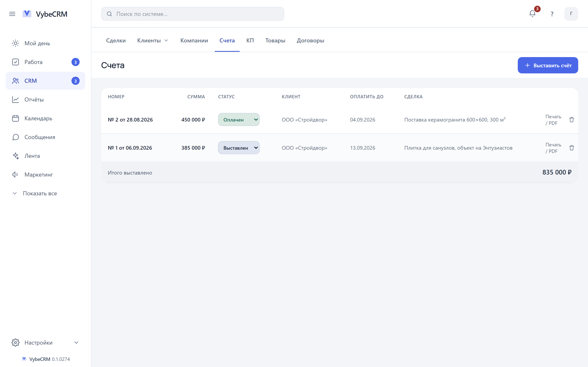Viewport: 588px width, 367px height.
Task: Click the Выставить счёт button
Action: (x=548, y=65)
